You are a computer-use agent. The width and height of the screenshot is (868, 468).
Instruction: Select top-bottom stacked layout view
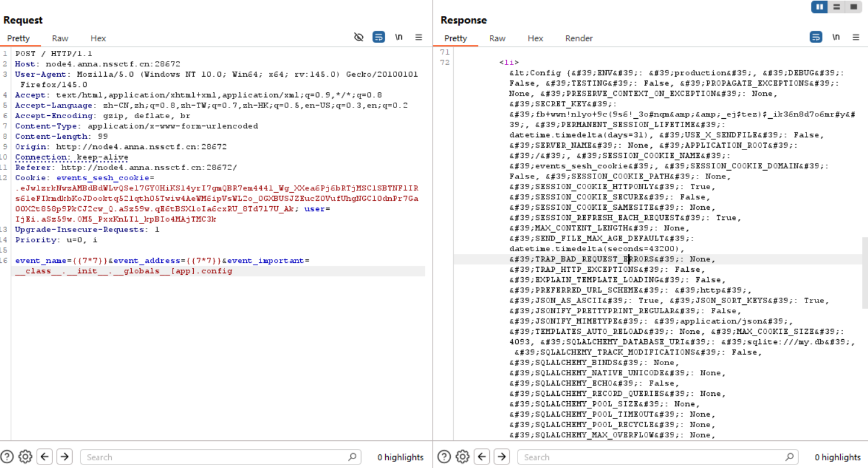click(837, 7)
